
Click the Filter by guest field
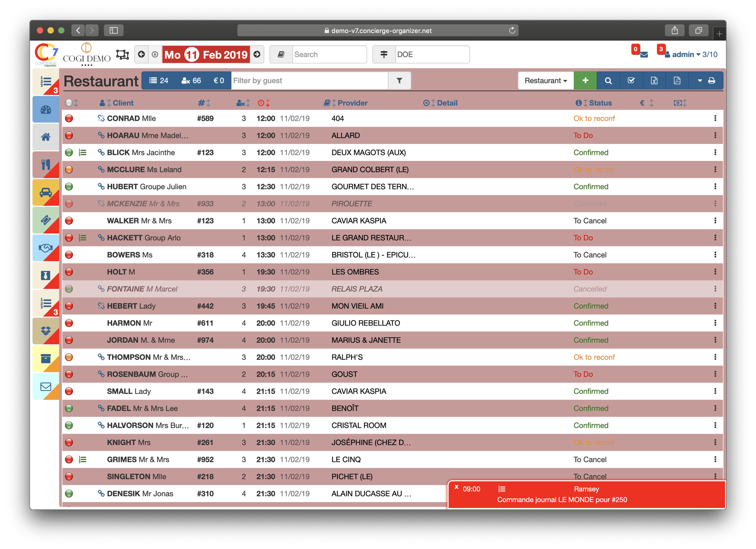[x=309, y=80]
